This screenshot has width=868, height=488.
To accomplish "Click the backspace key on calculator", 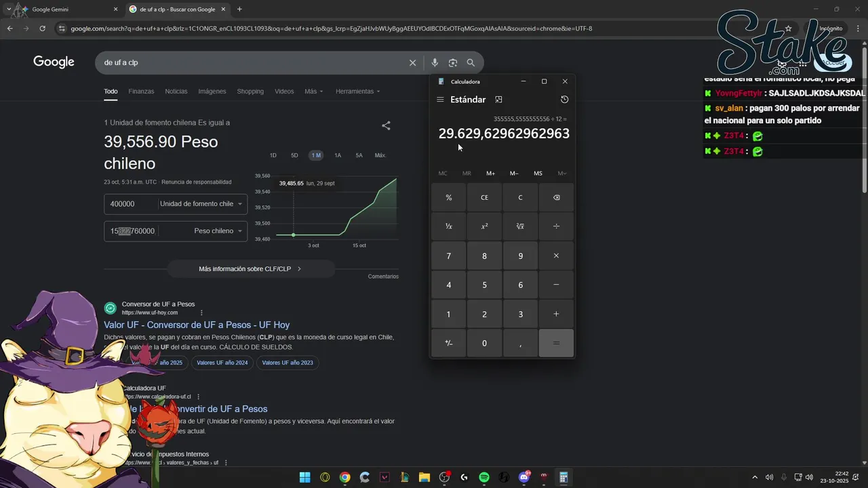I will (556, 197).
